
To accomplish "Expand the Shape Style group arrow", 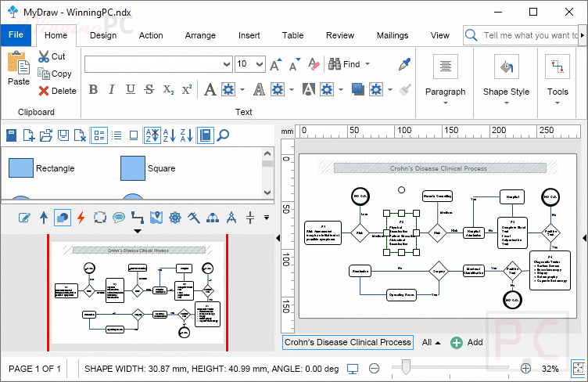I will (x=506, y=103).
